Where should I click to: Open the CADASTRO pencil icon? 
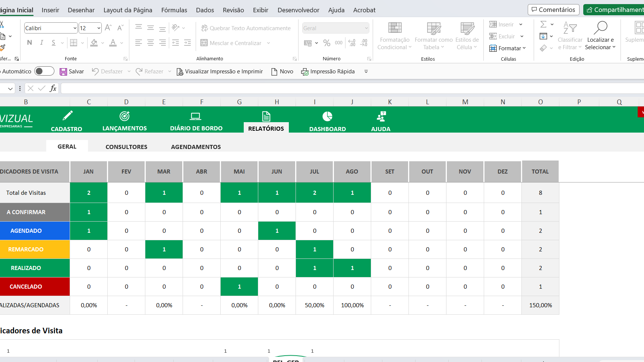67,116
